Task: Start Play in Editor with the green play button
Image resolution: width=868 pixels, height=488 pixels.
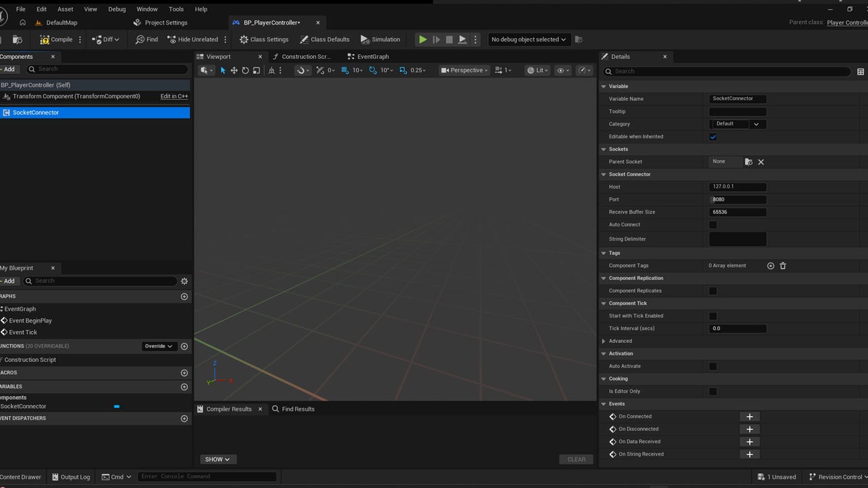Action: click(422, 39)
